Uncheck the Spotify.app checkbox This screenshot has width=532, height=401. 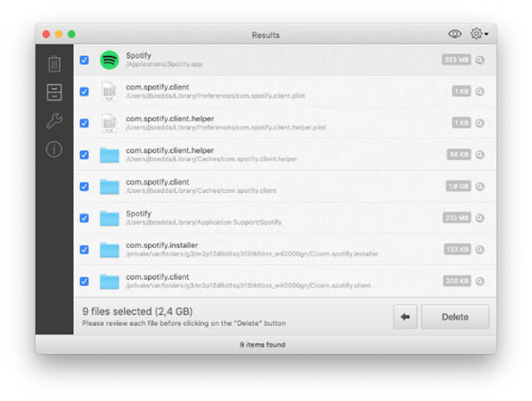coord(84,60)
